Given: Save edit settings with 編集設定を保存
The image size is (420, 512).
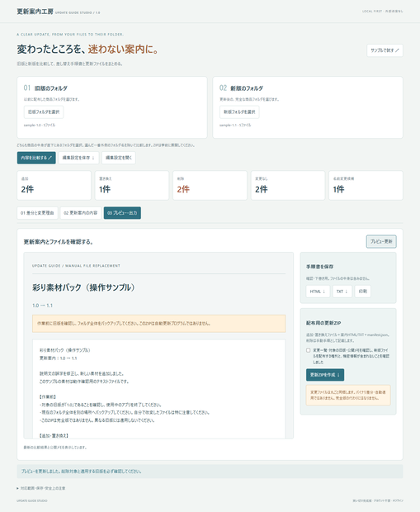Looking at the screenshot, I should [78, 158].
